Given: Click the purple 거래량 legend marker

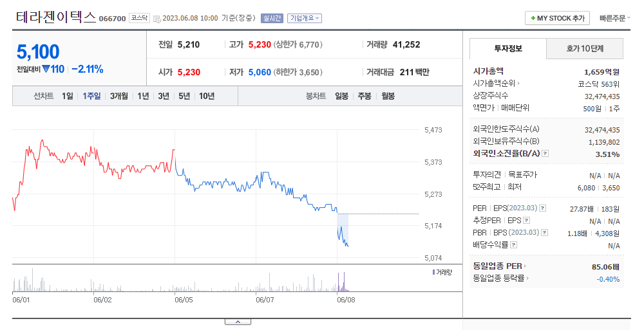Looking at the screenshot, I should 433,272.
